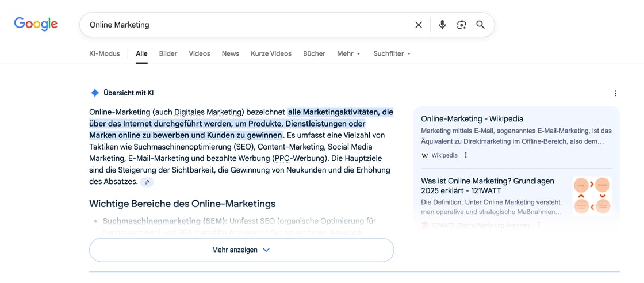
Task: Open the 121WATT Grundlagen 2025 article
Action: coord(488,186)
